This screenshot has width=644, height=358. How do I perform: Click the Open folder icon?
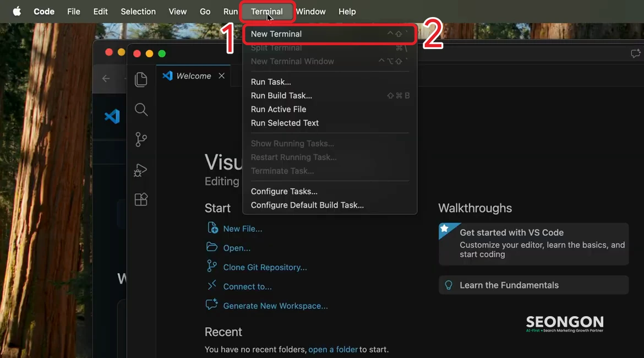click(x=211, y=247)
